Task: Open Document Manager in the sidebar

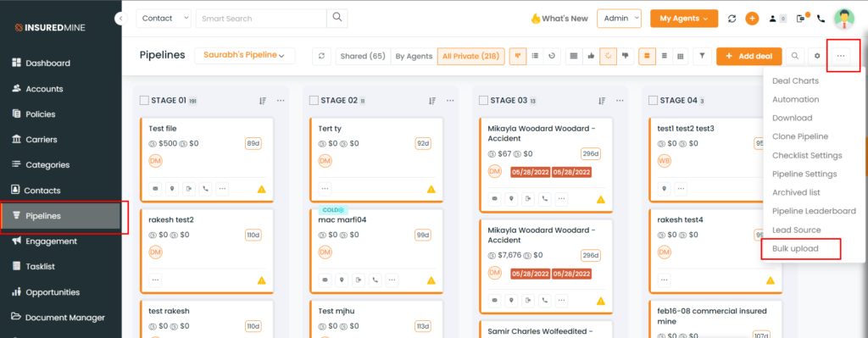Action: (58, 318)
